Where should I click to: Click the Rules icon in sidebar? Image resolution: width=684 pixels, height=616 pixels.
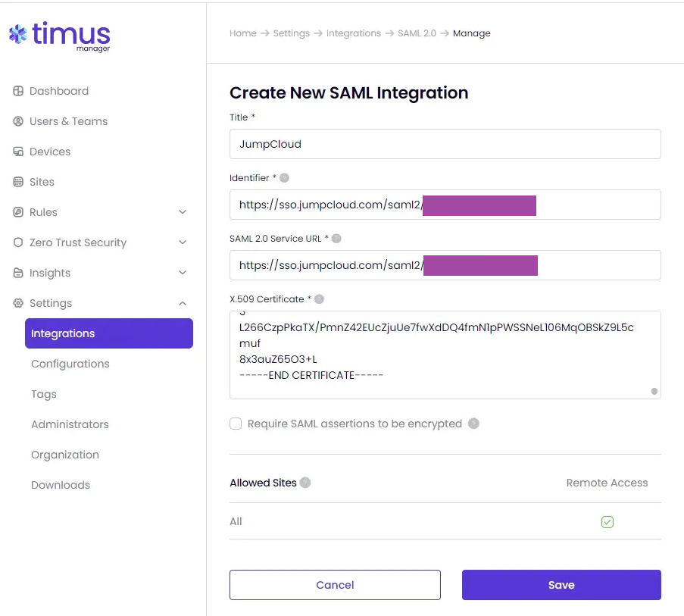18,212
